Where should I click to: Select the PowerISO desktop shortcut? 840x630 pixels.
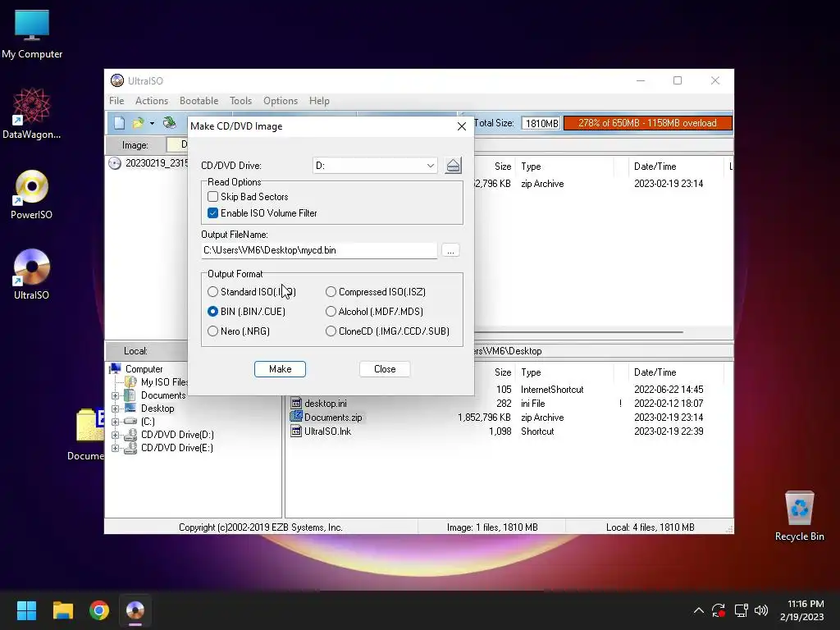pos(32,194)
